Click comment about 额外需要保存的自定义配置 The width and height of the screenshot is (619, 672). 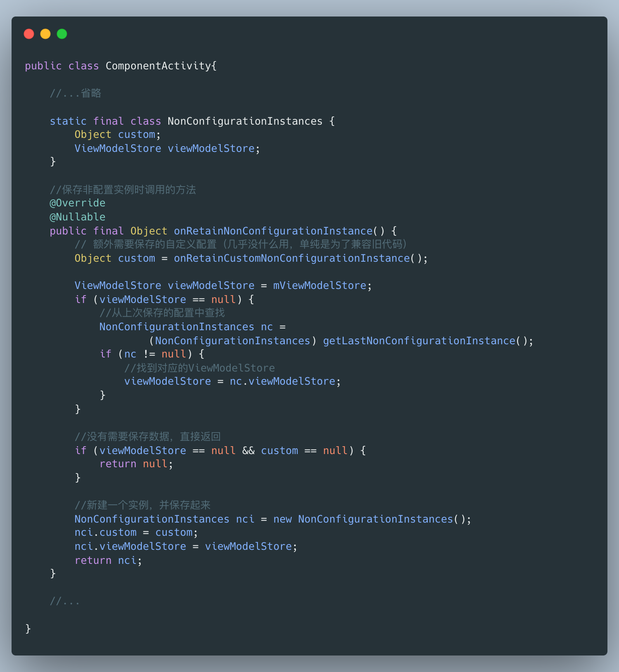(241, 244)
